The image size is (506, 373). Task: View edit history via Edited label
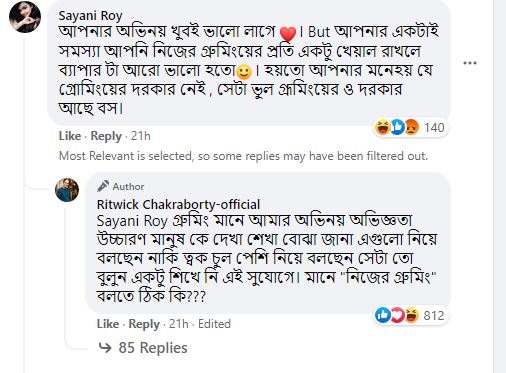[x=214, y=324]
